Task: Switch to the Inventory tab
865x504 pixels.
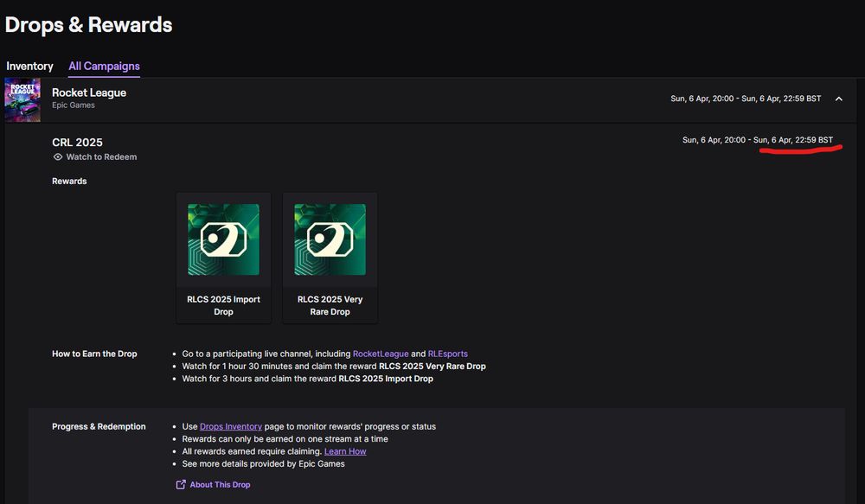Action: coord(29,67)
